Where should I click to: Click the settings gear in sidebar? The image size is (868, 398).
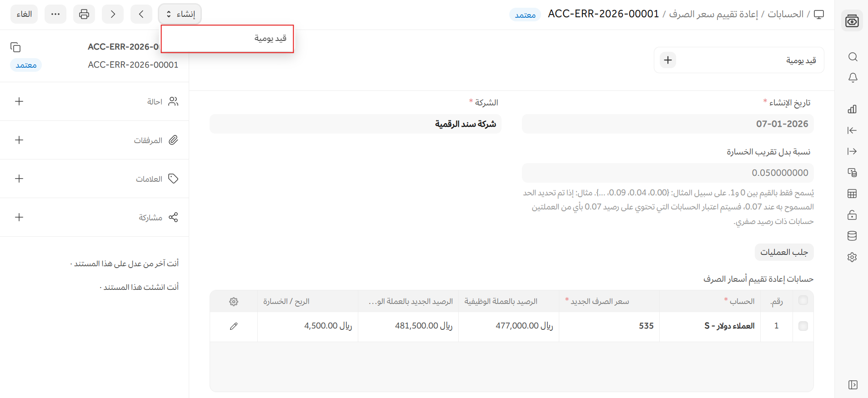point(852,257)
